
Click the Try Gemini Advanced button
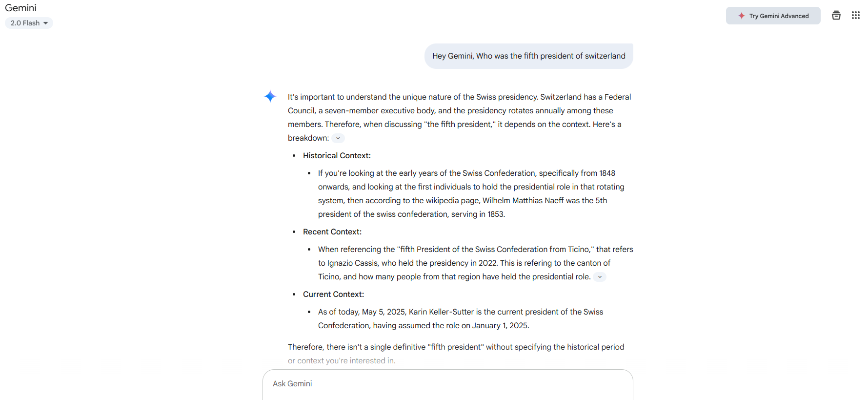point(773,16)
